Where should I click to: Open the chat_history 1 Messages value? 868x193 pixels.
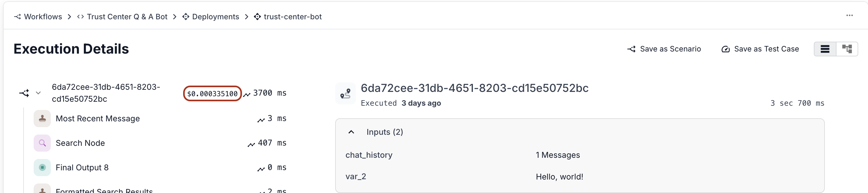coord(558,155)
